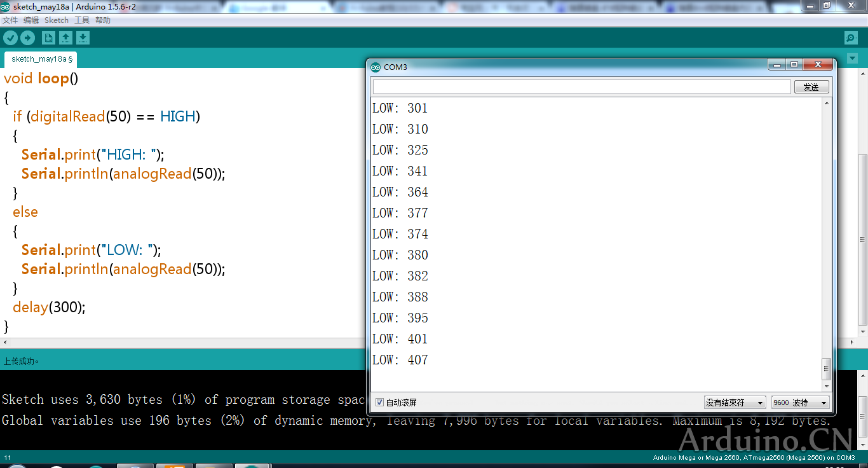Click the serial monitor scrollbar down arrow
Screen dimensions: 868x468
tap(826, 386)
